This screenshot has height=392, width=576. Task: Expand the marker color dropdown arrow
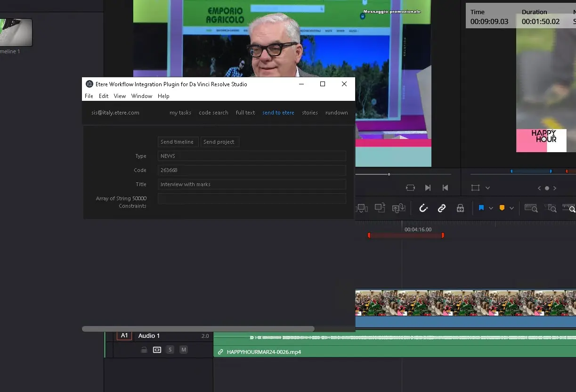[511, 208]
